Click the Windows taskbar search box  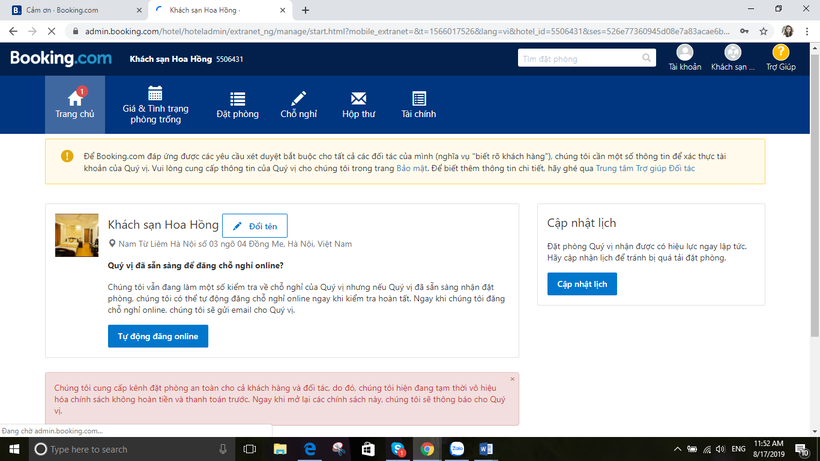pyautogui.click(x=131, y=449)
